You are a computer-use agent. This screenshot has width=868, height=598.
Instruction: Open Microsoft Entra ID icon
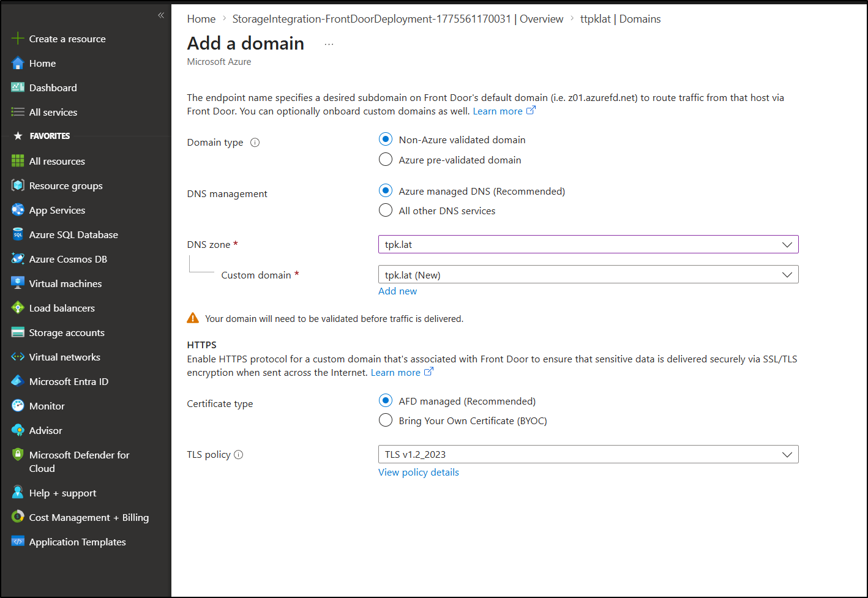pyautogui.click(x=18, y=381)
